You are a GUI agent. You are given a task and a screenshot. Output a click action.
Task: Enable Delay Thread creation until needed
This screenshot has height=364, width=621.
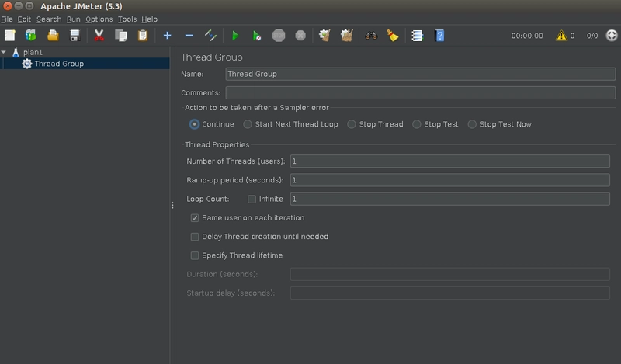click(195, 237)
